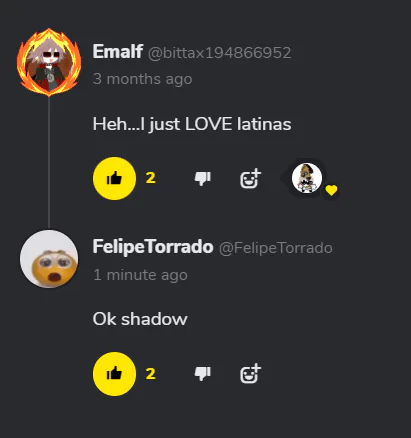The width and height of the screenshot is (411, 438).
Task: Like FelipeTorrado's "Ok shadow" reply
Action: click(114, 374)
